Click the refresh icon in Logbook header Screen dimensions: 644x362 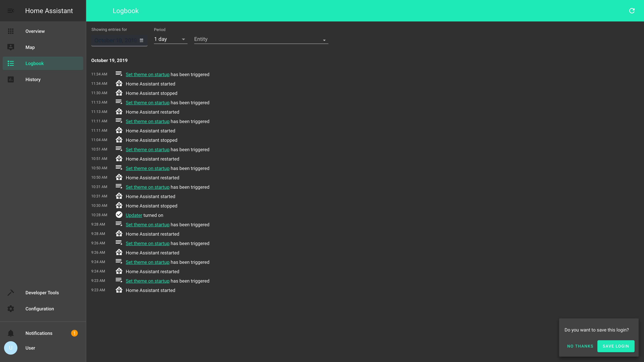[x=632, y=11]
